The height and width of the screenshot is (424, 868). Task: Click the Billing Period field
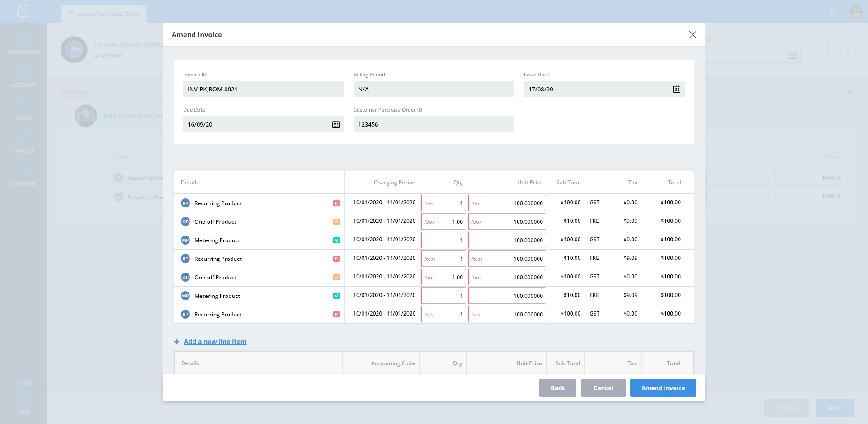pyautogui.click(x=434, y=89)
